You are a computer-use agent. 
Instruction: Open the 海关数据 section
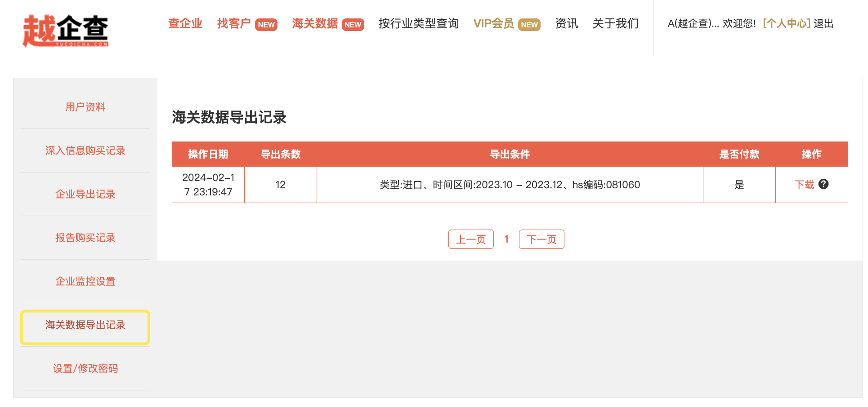(315, 24)
